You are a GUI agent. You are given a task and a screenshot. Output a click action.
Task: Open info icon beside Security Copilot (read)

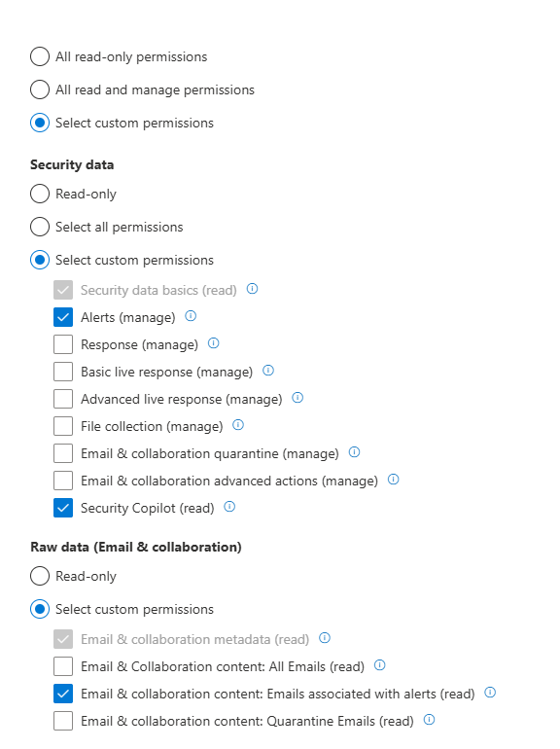229,507
